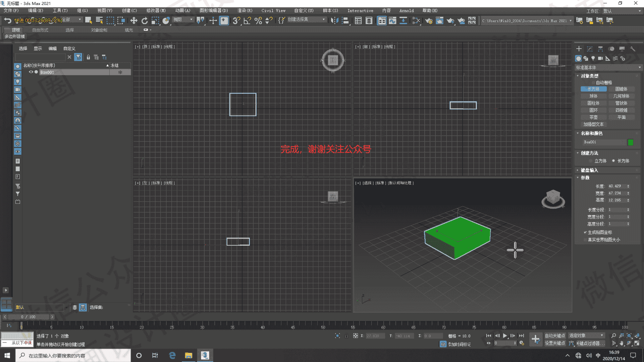The image size is (644, 362).
Task: Choose the Cameras category icon
Action: tap(600, 58)
